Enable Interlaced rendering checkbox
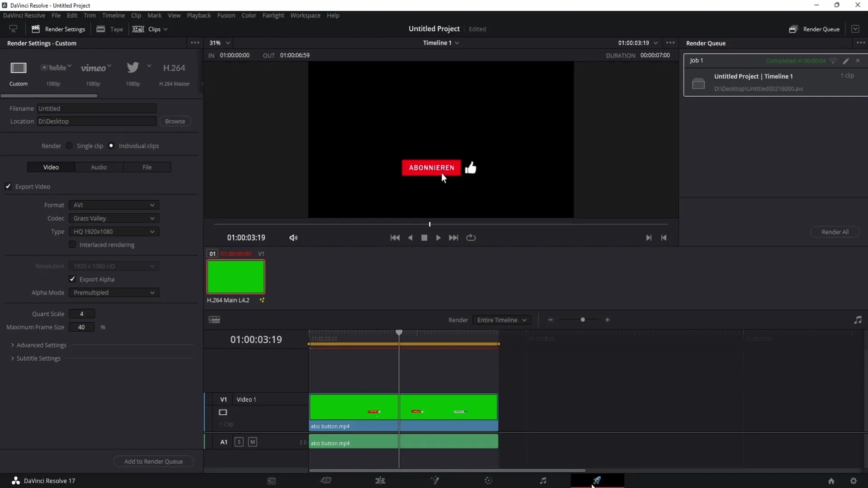 71,244
